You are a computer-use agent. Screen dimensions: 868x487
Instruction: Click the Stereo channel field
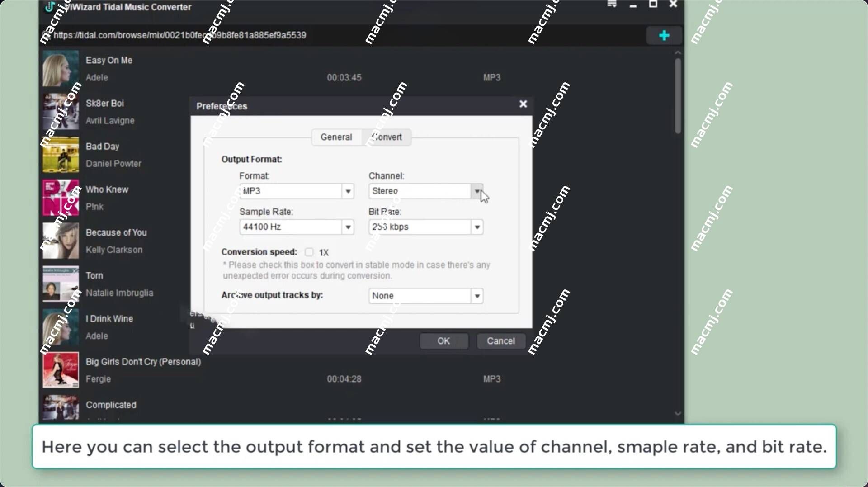click(x=420, y=191)
